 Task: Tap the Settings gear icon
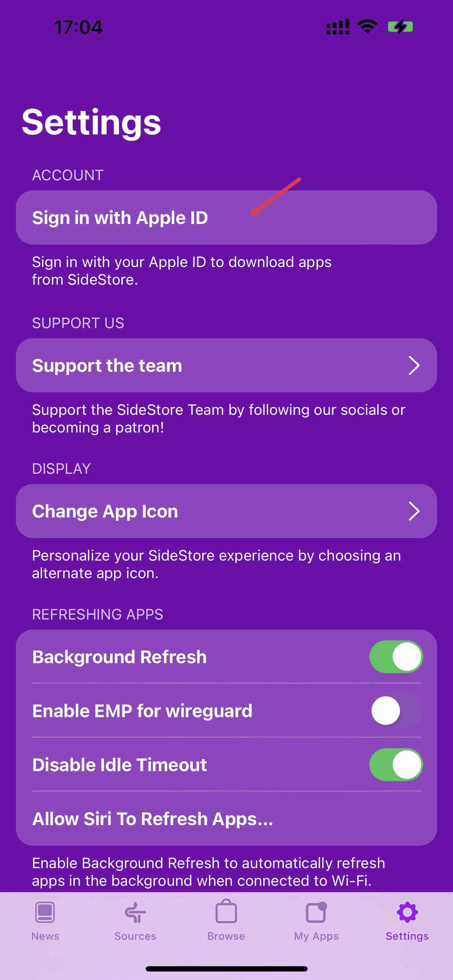tap(407, 912)
